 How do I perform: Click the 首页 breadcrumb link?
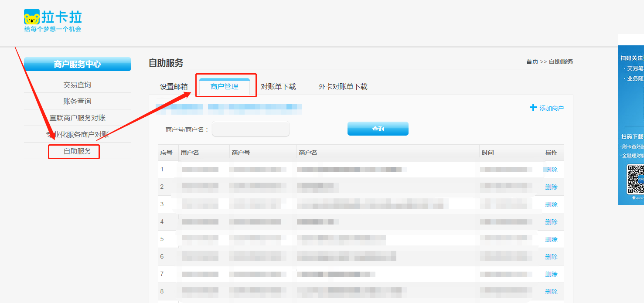coord(532,61)
